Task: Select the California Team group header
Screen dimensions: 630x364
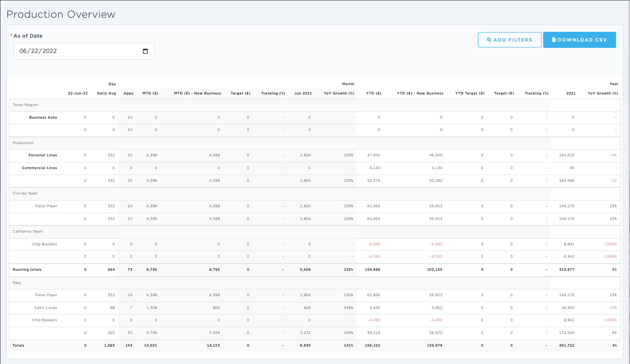Action: pyautogui.click(x=28, y=231)
